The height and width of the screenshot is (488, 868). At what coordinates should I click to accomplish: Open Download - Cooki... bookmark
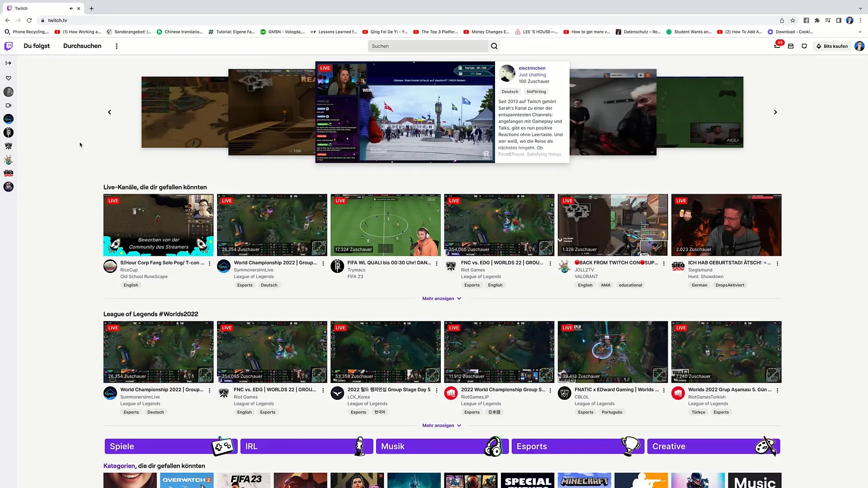click(790, 32)
